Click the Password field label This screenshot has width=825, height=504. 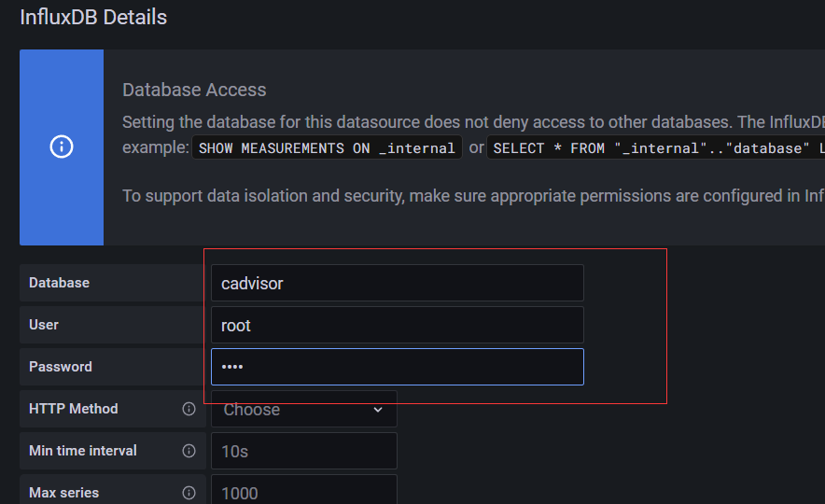click(x=61, y=367)
